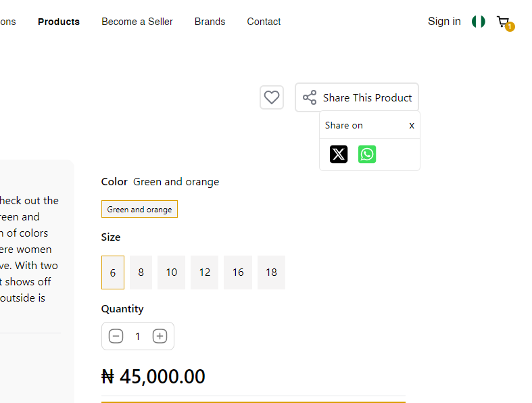Viewport: 532px width, 403px height.
Task: Pick size 18 option
Action: click(271, 272)
